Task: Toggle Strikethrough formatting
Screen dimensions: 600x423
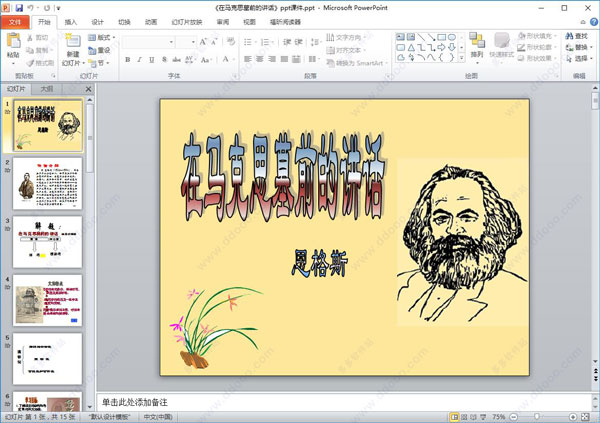Action: pyautogui.click(x=176, y=59)
